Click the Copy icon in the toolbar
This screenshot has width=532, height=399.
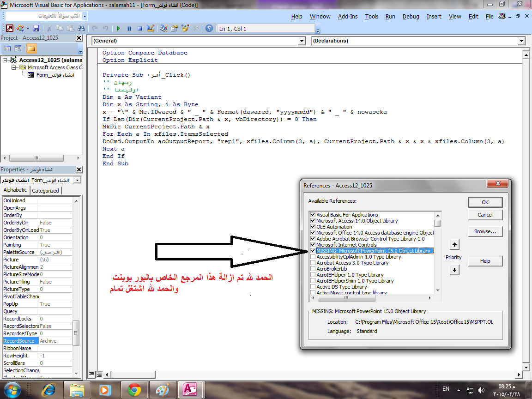60,29
